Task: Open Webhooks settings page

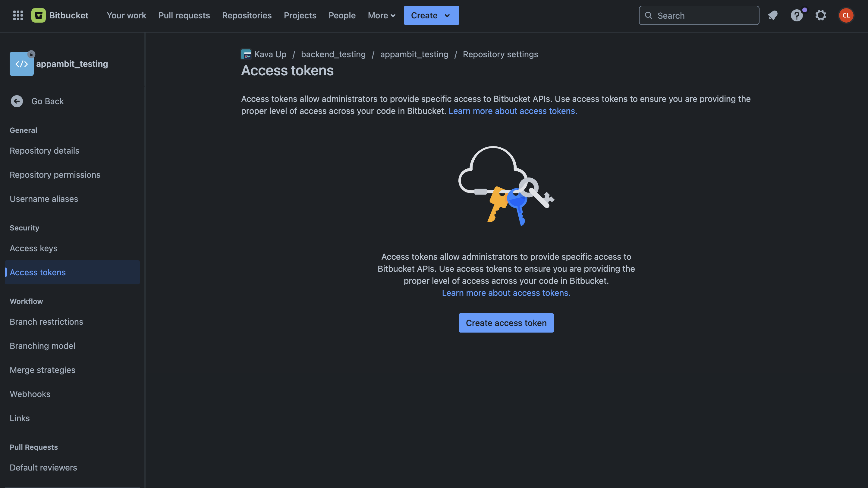Action: coord(30,394)
